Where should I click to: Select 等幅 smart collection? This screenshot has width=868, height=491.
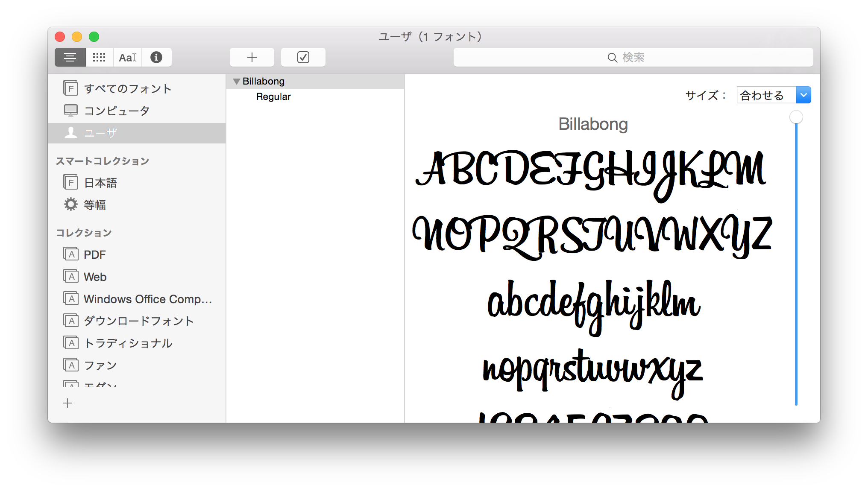(94, 205)
